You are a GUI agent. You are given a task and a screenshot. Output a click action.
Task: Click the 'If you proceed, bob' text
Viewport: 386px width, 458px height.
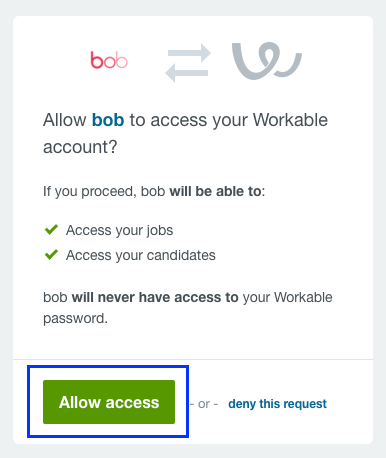[104, 192]
